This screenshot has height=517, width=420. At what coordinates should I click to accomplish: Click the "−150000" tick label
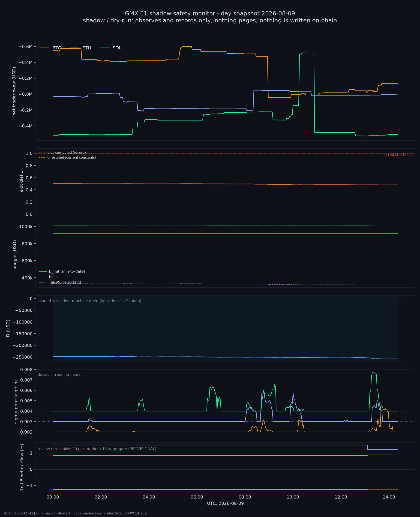[x=23, y=334]
